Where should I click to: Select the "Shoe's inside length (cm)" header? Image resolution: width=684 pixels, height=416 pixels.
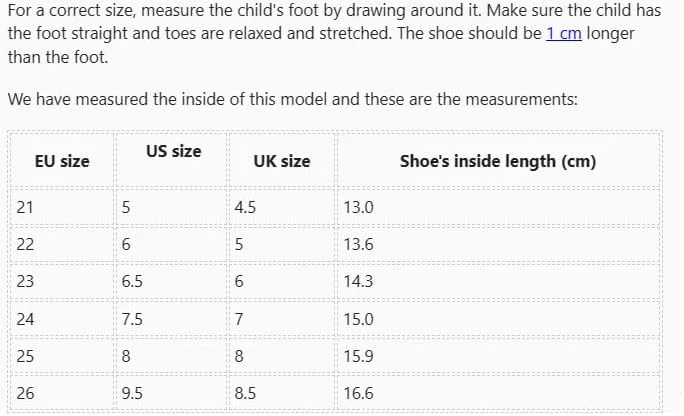coord(497,161)
